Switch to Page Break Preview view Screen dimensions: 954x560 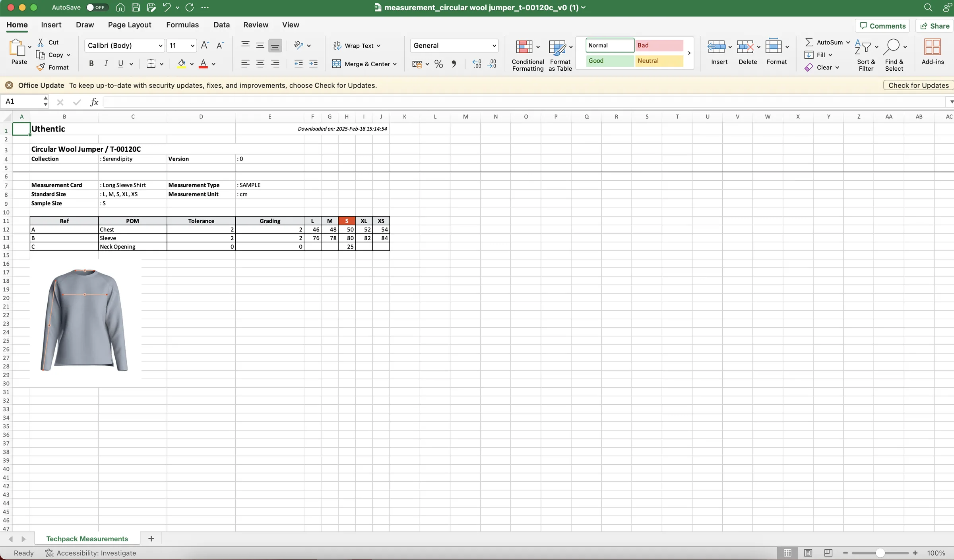[x=828, y=553]
